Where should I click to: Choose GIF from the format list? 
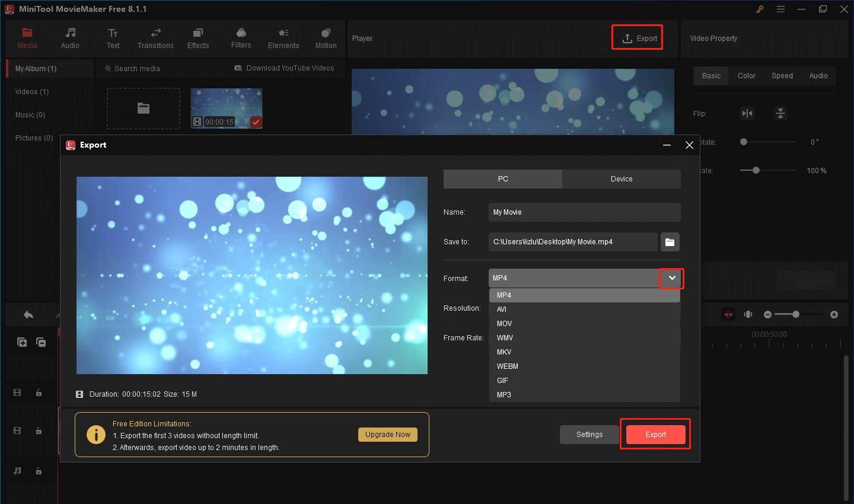[502, 381]
